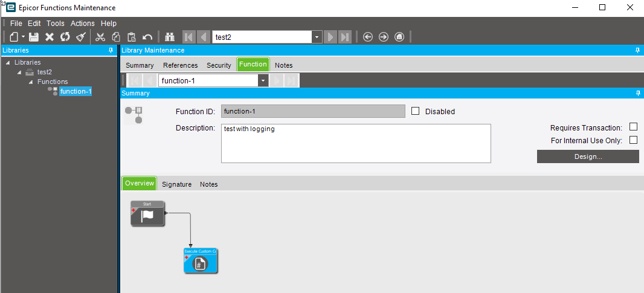Select the Functions tree folder
This screenshot has width=644, height=293.
53,82
